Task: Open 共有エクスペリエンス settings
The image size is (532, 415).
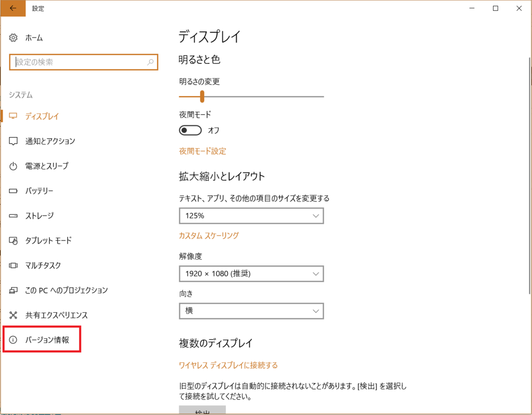Action: 57,315
